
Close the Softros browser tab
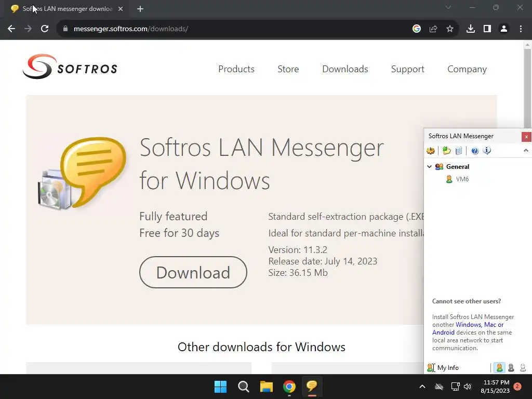[121, 9]
